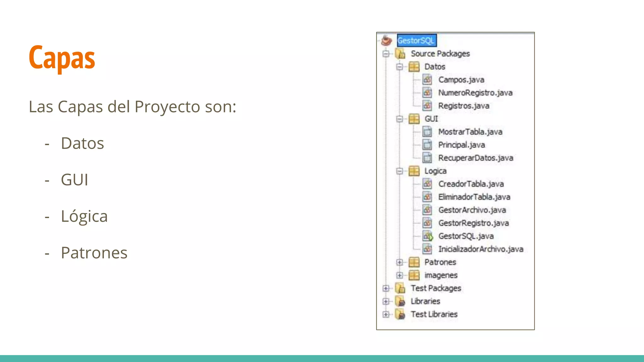Click the Datos package icon
Image resolution: width=644 pixels, height=362 pixels.
414,67
